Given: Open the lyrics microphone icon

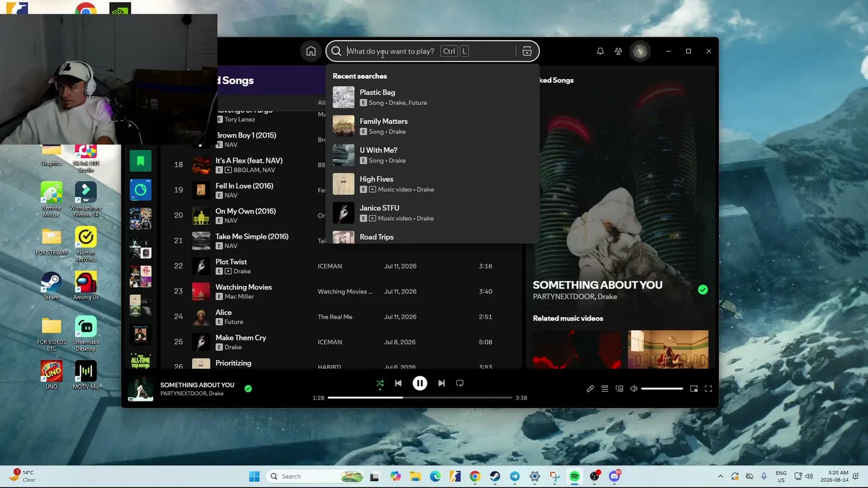Looking at the screenshot, I should coord(590,388).
